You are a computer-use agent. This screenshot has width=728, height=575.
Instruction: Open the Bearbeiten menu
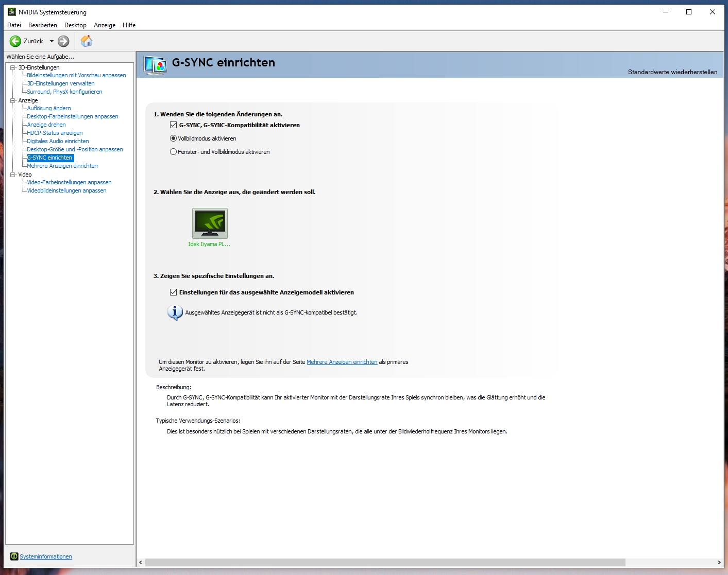pyautogui.click(x=43, y=25)
